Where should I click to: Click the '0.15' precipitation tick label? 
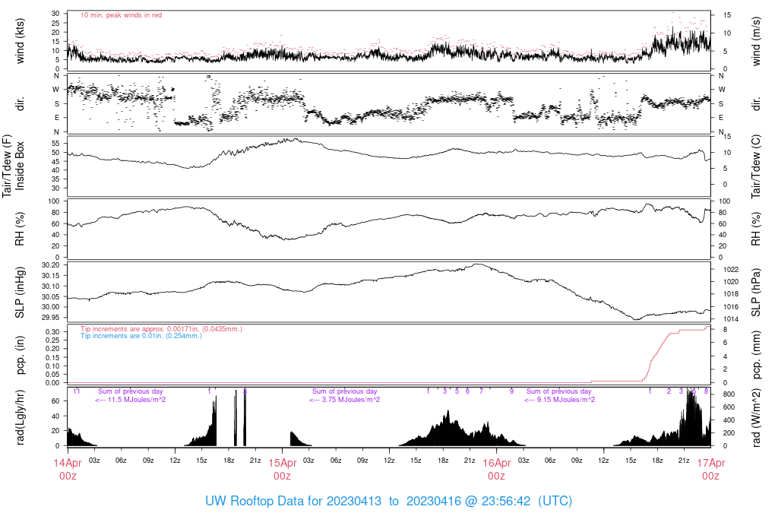tap(52, 357)
